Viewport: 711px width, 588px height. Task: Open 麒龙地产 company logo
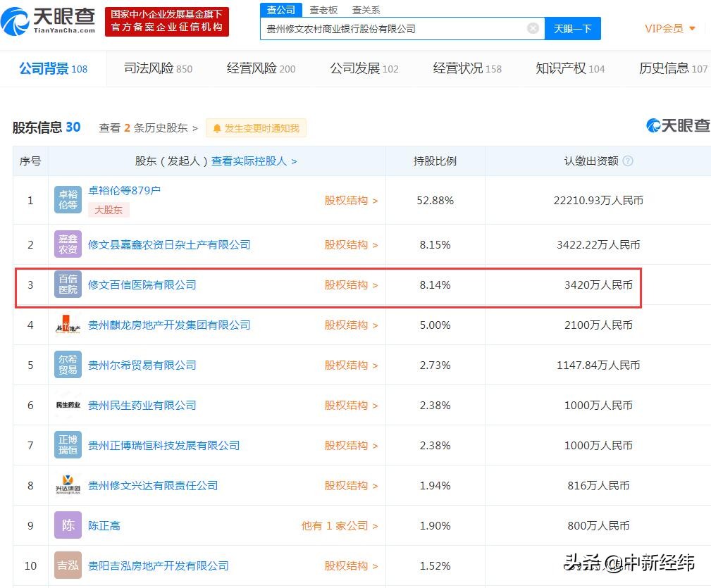coord(68,325)
